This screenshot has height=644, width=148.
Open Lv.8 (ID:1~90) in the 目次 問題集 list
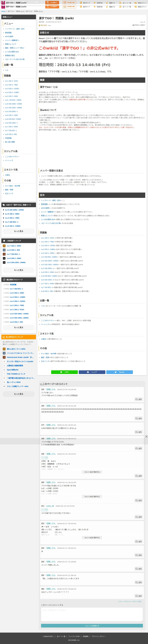(x=47, y=291)
